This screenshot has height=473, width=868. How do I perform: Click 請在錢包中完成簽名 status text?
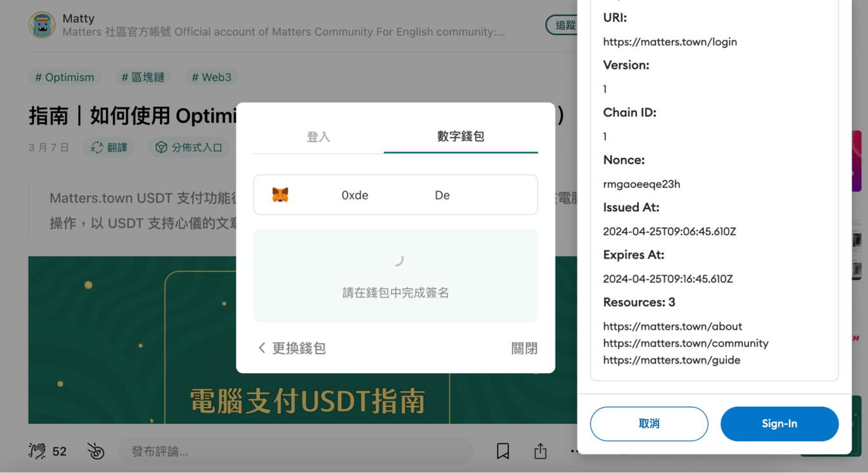(x=395, y=293)
